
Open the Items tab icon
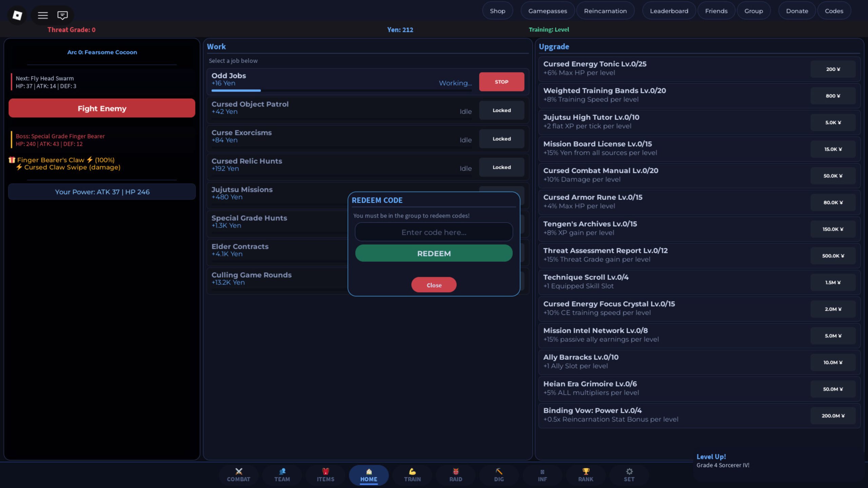[325, 475]
